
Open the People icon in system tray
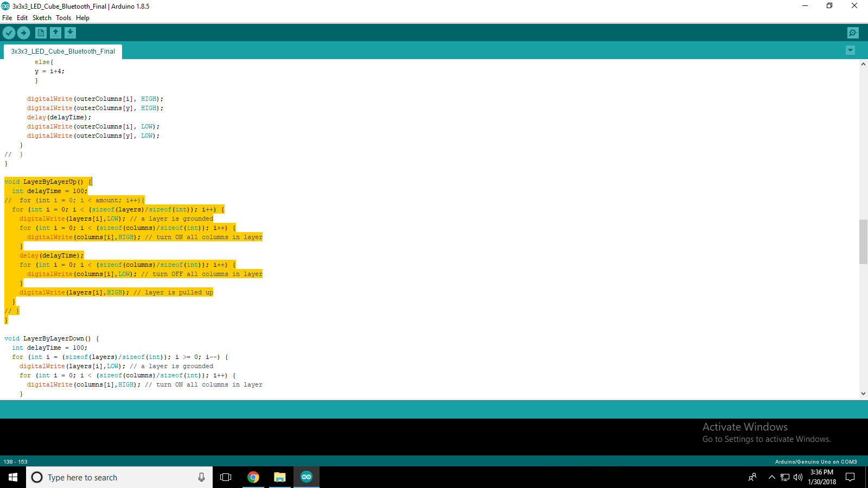752,477
